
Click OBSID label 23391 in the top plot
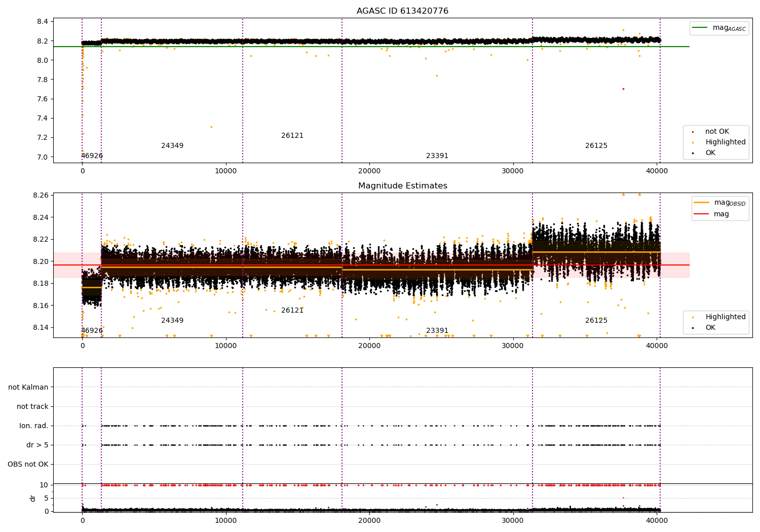click(x=437, y=156)
